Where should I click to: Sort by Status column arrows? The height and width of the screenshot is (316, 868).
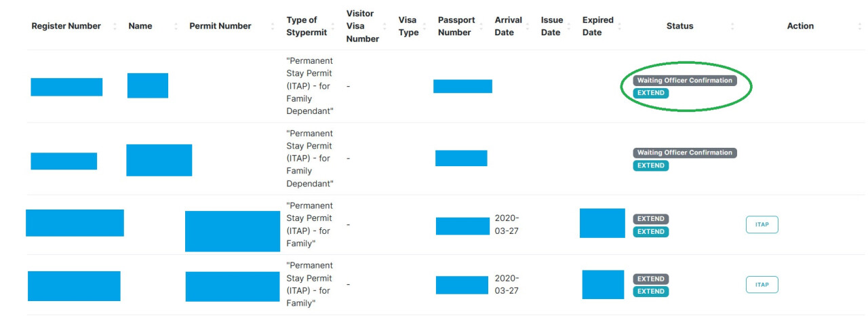click(x=732, y=26)
